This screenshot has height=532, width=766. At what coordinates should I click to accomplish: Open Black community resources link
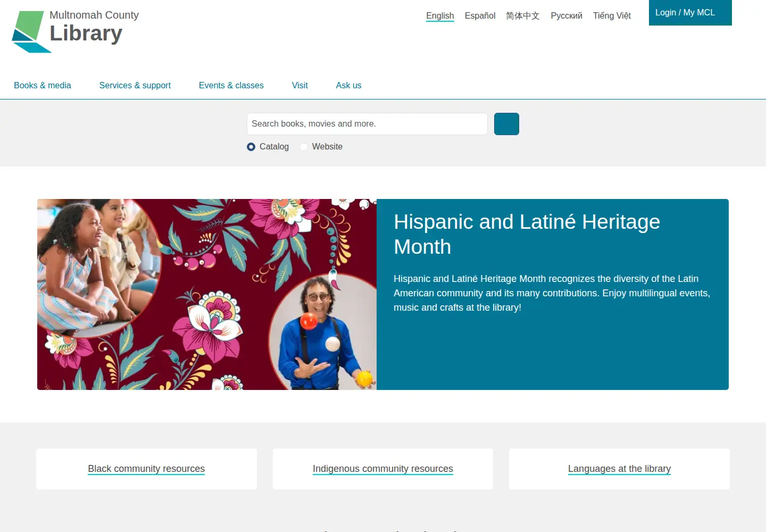coord(146,469)
